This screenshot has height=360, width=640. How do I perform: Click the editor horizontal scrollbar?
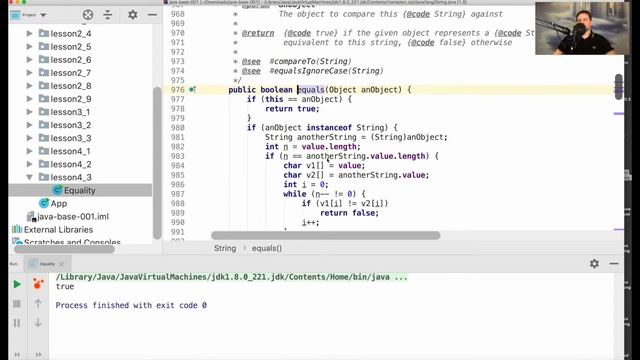pyautogui.click(x=326, y=236)
